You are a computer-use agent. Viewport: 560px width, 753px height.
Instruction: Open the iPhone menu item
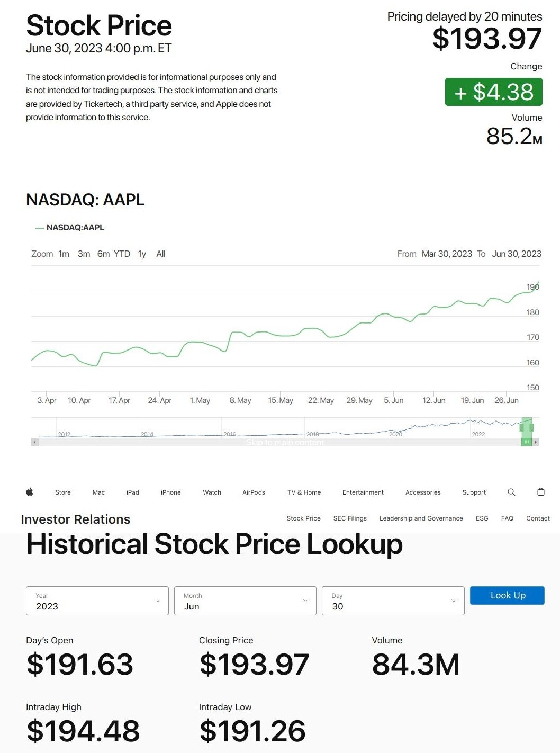tap(171, 492)
